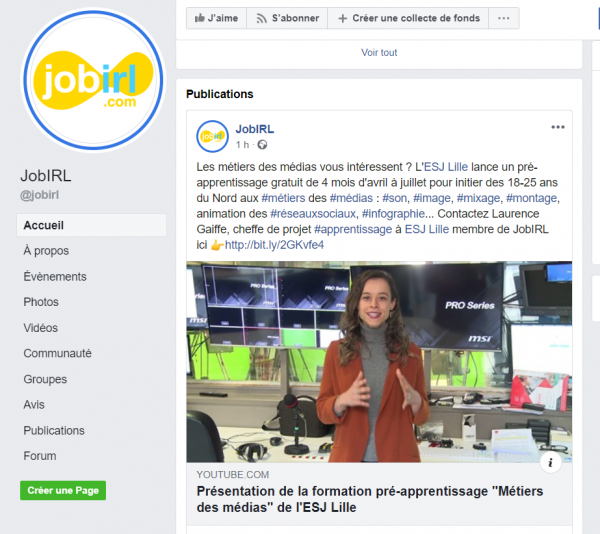
Task: Select Accueil in the sidebar
Action: point(91,225)
